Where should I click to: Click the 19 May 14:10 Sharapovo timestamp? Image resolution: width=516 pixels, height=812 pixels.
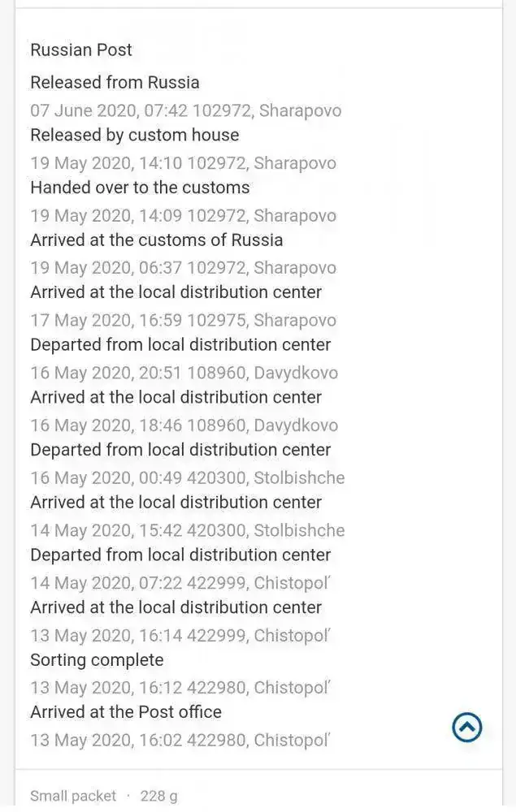point(184,163)
